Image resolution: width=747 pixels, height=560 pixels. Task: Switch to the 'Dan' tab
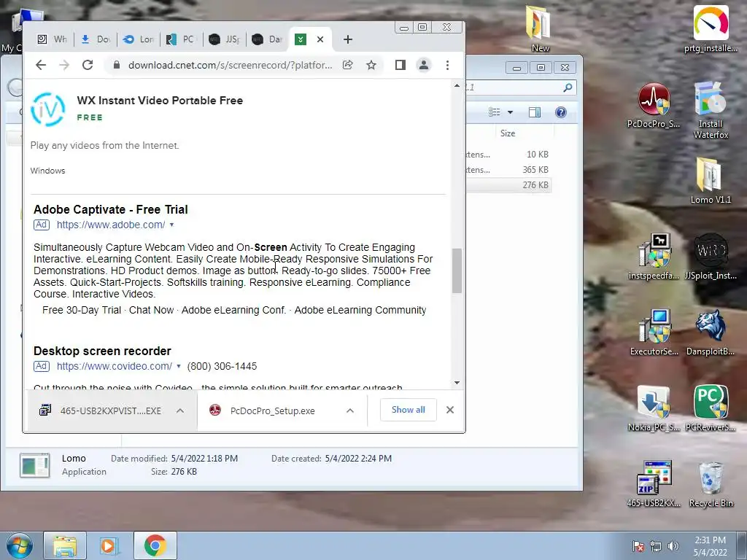(267, 39)
